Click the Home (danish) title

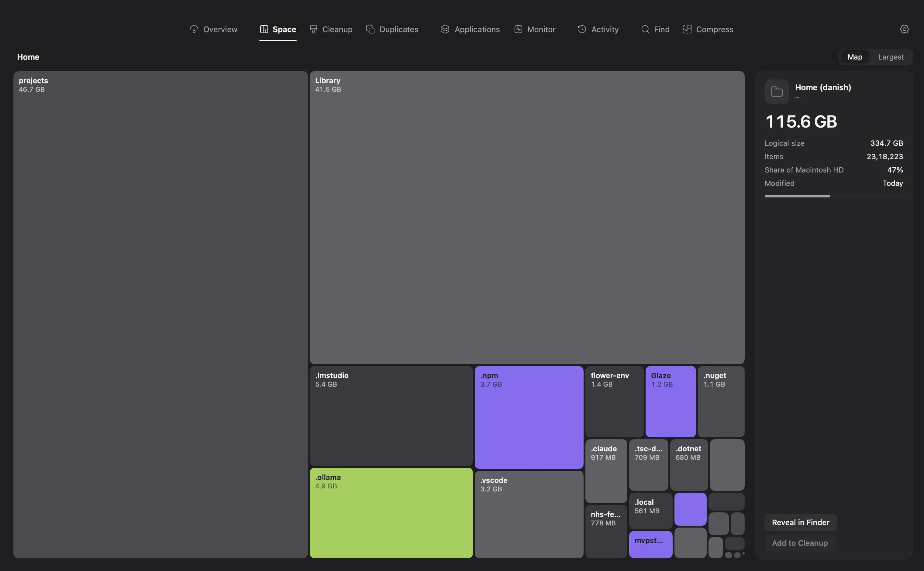pos(823,87)
